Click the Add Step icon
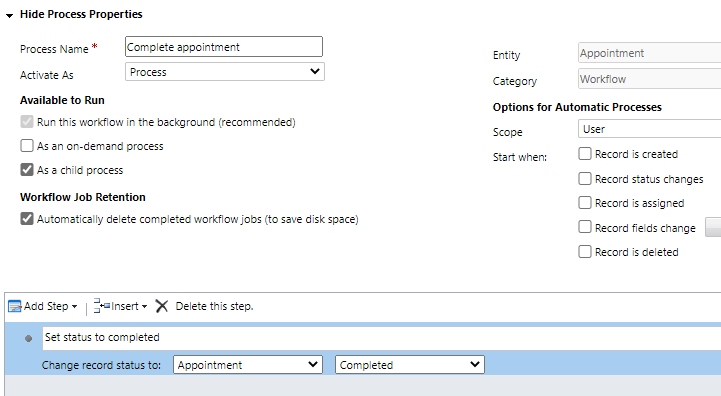Screen dimensions: 721x396 15,306
